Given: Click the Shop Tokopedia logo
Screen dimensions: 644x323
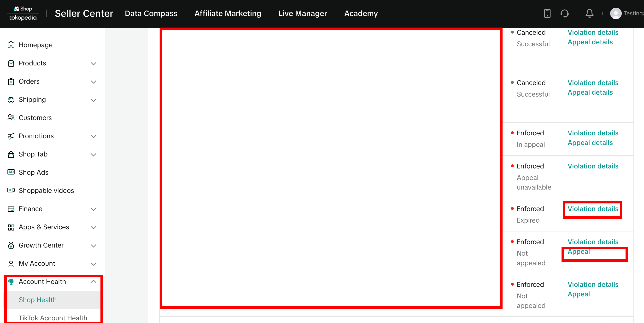Looking at the screenshot, I should [23, 13].
